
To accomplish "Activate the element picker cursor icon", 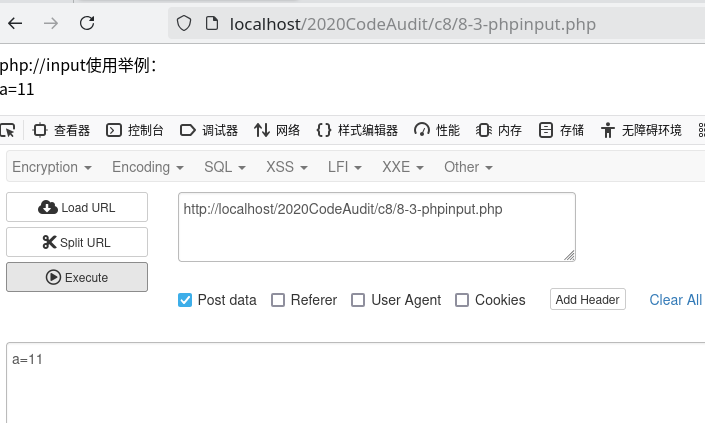I will coord(8,130).
